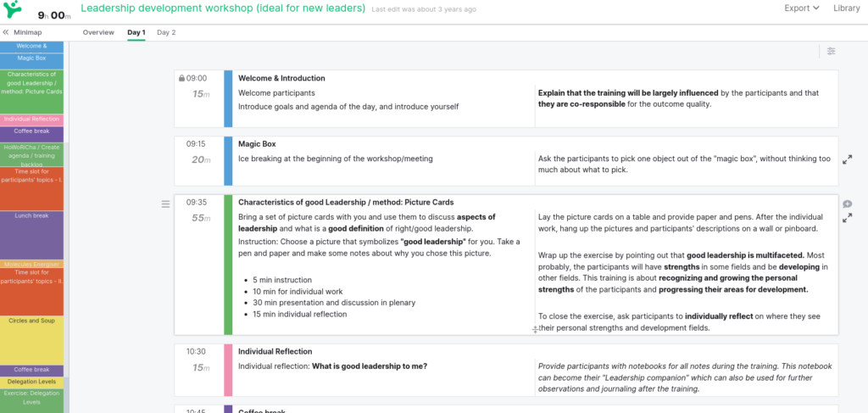Expand the Magic Box block to fullscreen
The image size is (868, 413).
[847, 159]
